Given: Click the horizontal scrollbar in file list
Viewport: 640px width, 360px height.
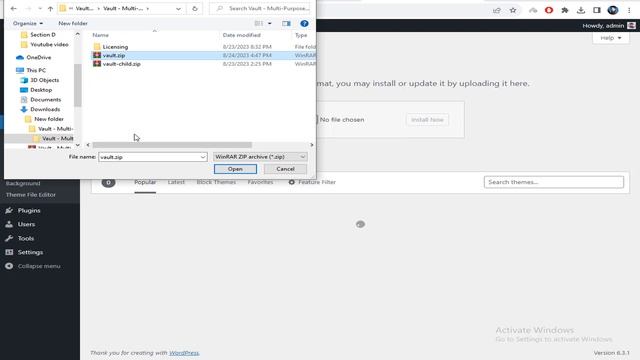Looking at the screenshot, I should 172,145.
